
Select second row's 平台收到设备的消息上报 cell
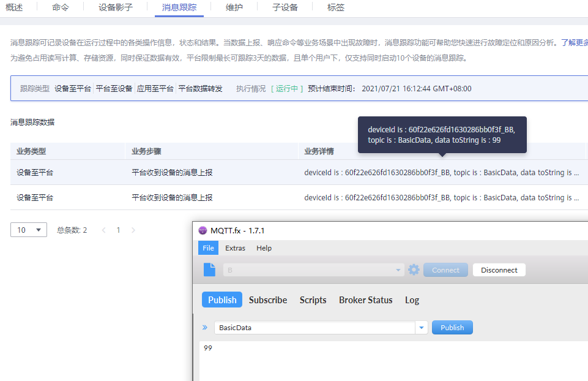[x=172, y=197]
